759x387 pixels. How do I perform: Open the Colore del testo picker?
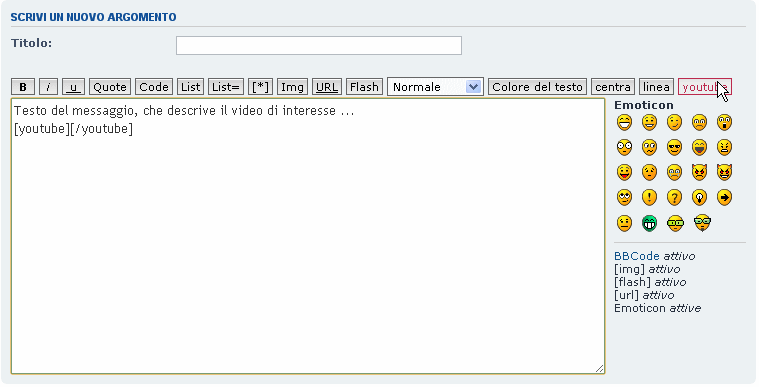tap(537, 87)
